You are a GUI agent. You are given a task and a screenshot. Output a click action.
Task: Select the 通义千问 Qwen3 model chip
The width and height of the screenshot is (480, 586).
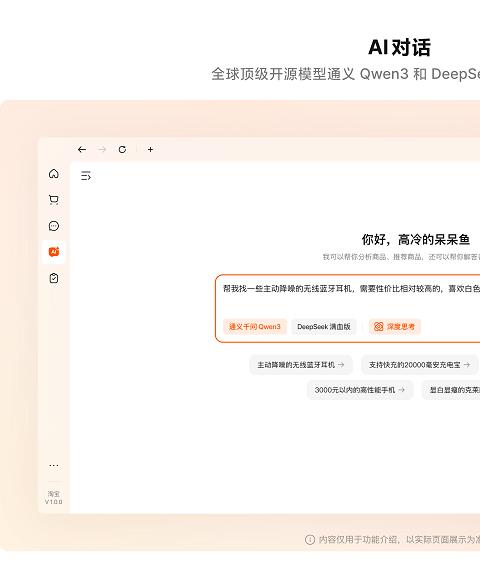[x=255, y=327]
